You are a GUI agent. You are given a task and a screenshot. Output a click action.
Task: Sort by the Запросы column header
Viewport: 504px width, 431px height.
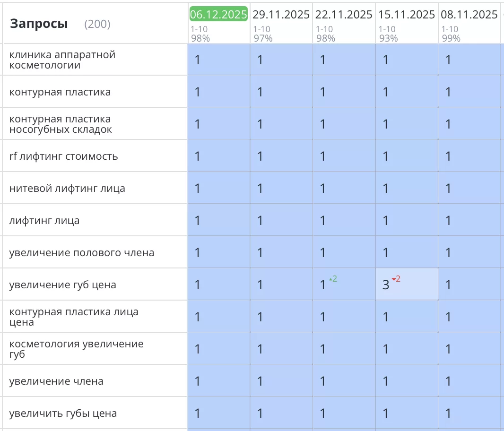(39, 24)
